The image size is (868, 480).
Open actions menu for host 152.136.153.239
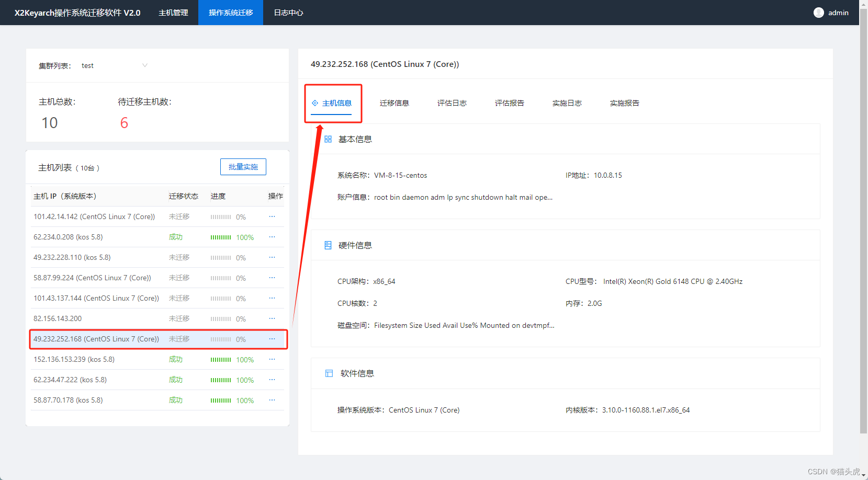click(272, 359)
